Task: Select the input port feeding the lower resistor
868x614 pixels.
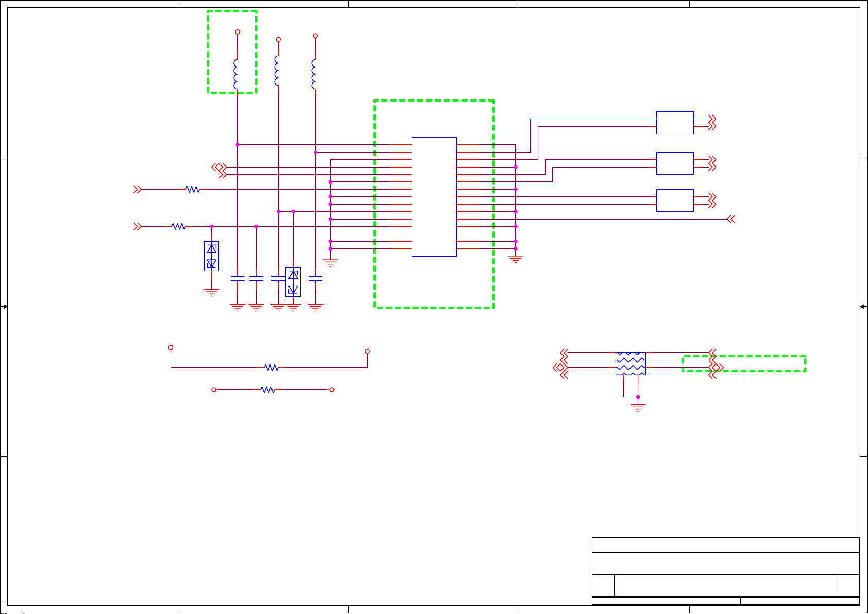Action: click(x=138, y=226)
